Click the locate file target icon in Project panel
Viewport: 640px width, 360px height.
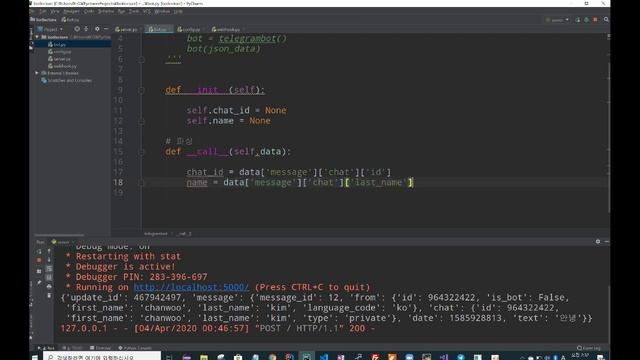[77, 29]
